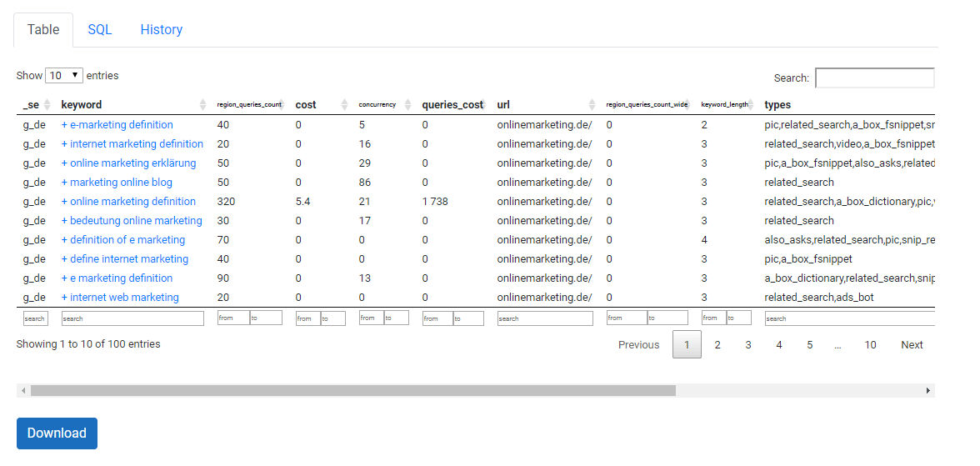Viewport: 980px width, 466px height.
Task: Sort by region_queries_count_wide column
Action: tap(648, 104)
